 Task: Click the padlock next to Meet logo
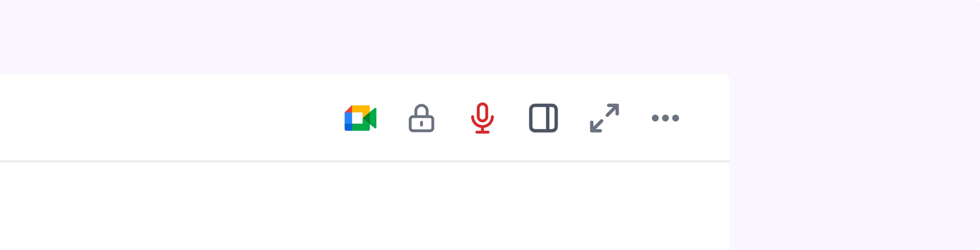click(x=422, y=118)
